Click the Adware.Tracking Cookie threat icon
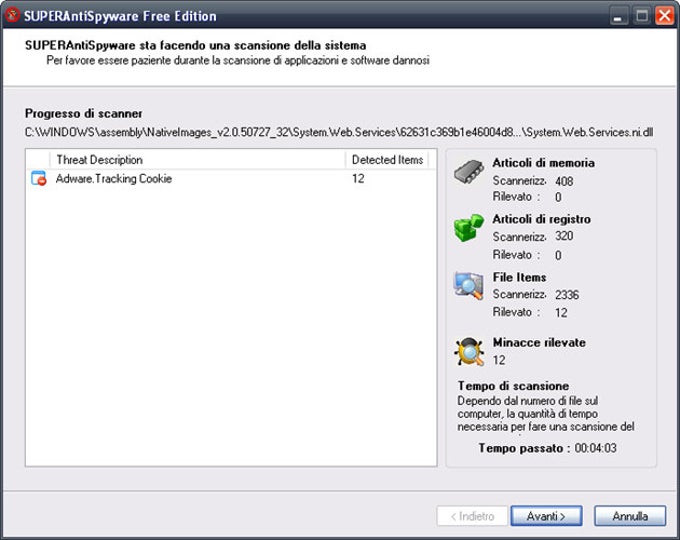 tap(39, 178)
